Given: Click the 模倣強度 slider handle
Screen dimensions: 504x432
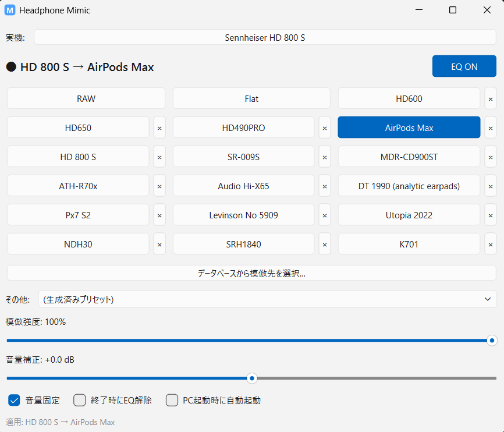Looking at the screenshot, I should coord(492,341).
